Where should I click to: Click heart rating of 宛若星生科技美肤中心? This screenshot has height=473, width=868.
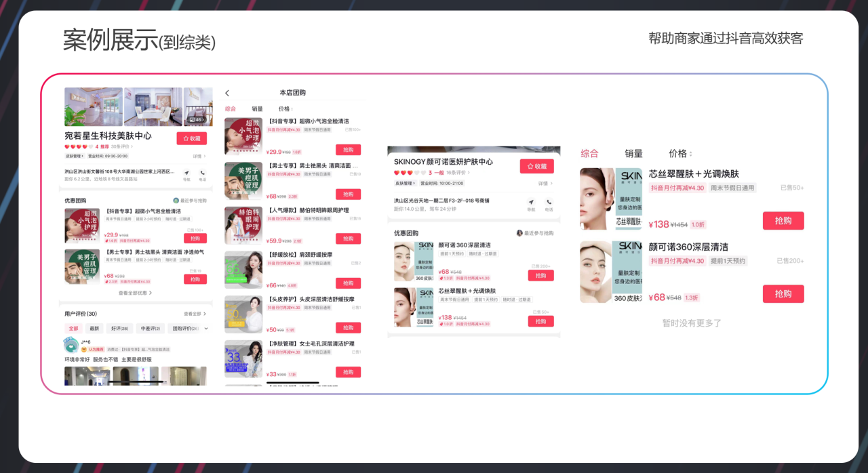coord(79,146)
